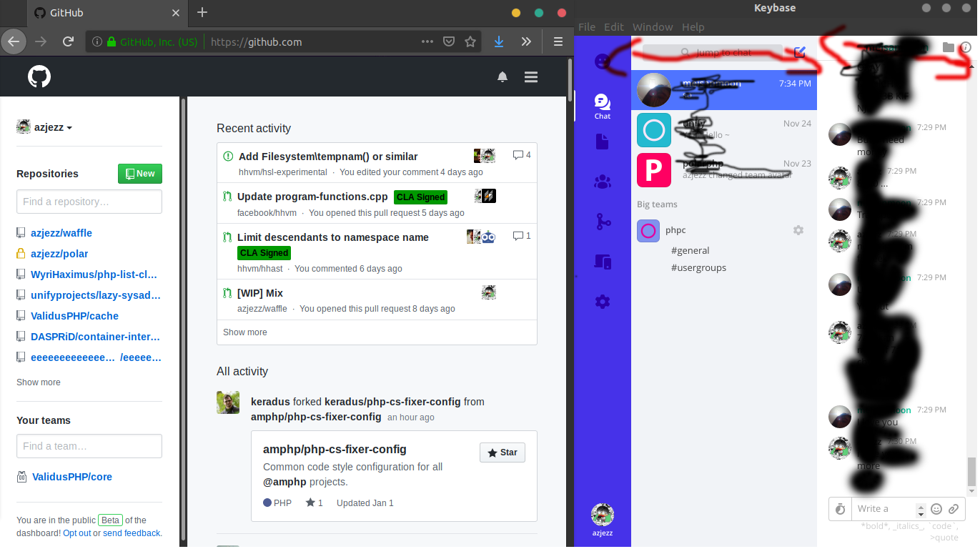This screenshot has height=549, width=980.
Task: Open GitHub hamburger navigation menu
Action: pyautogui.click(x=531, y=77)
